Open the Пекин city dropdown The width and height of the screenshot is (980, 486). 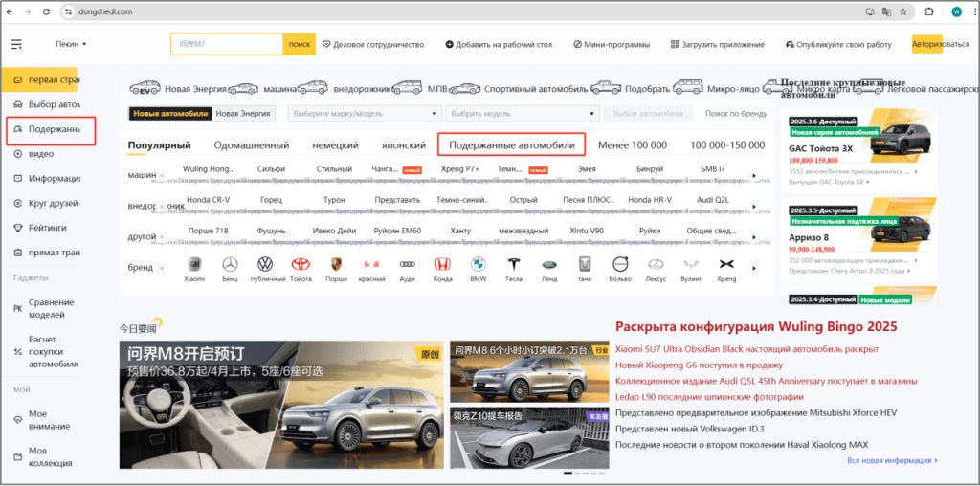point(71,44)
